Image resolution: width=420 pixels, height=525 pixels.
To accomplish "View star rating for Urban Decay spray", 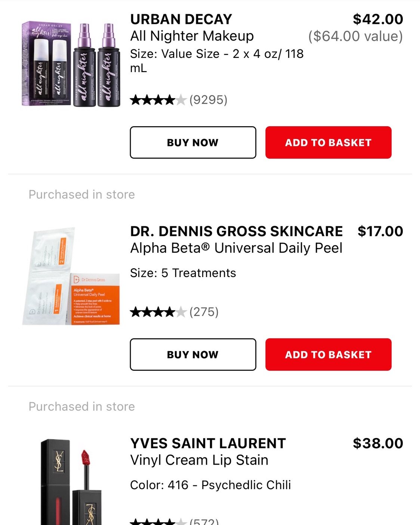I will (158, 100).
